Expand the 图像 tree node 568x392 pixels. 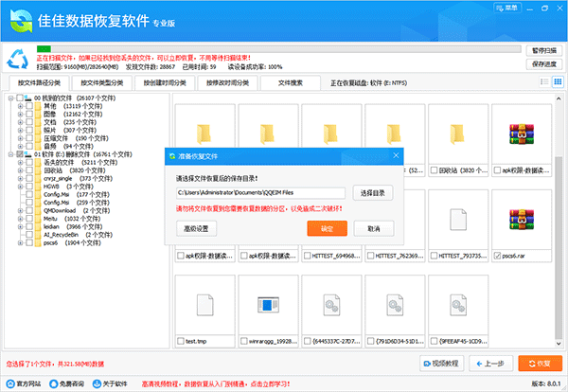[x=20, y=115]
